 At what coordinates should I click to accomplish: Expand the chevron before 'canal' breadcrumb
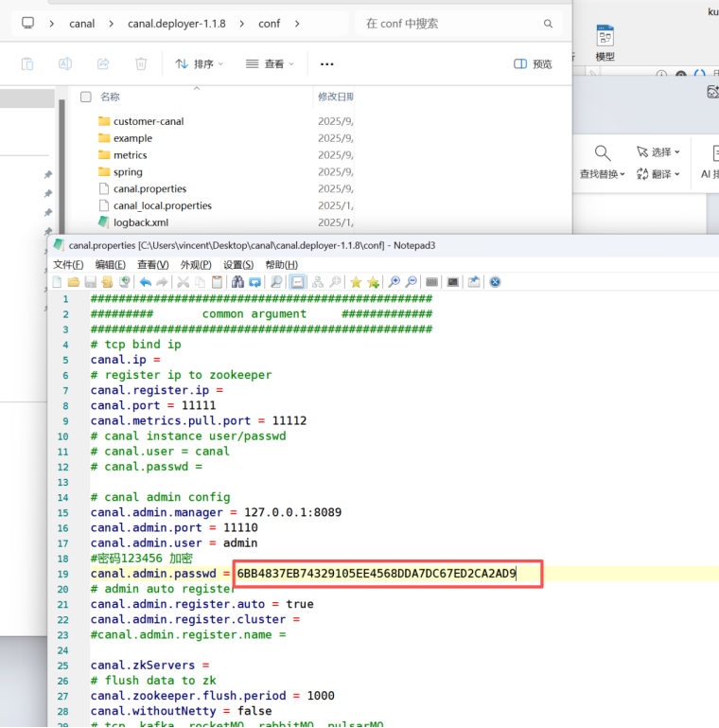(x=51, y=24)
